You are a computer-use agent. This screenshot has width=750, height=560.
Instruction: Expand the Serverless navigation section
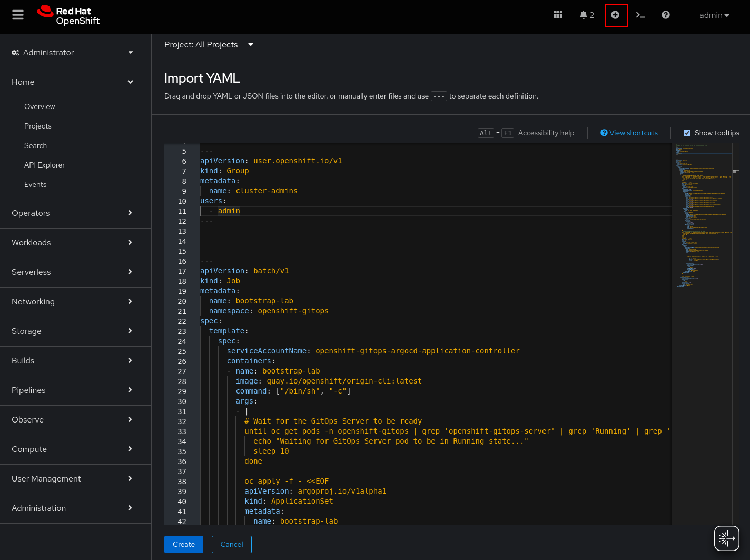(x=73, y=272)
